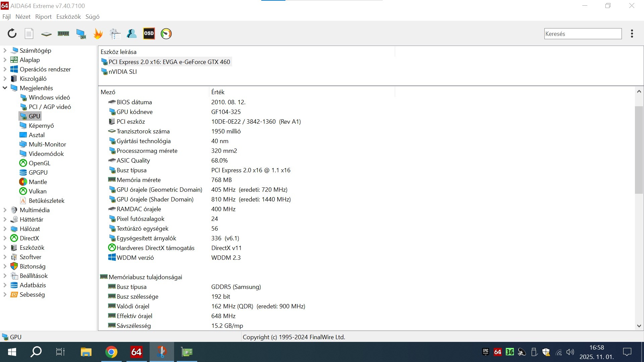
Task: Expand the Számítógép tree node
Action: (5, 51)
